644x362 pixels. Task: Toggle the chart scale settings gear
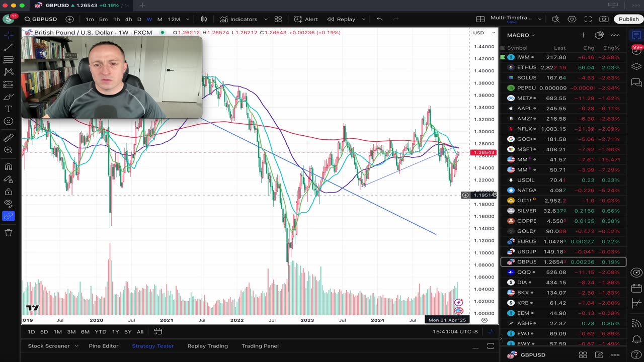[485, 320]
